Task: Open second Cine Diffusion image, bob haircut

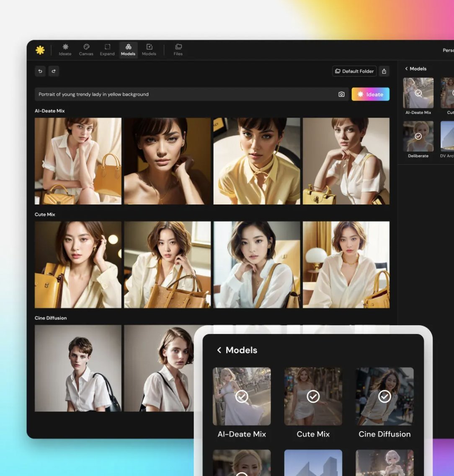Action: [x=159, y=368]
